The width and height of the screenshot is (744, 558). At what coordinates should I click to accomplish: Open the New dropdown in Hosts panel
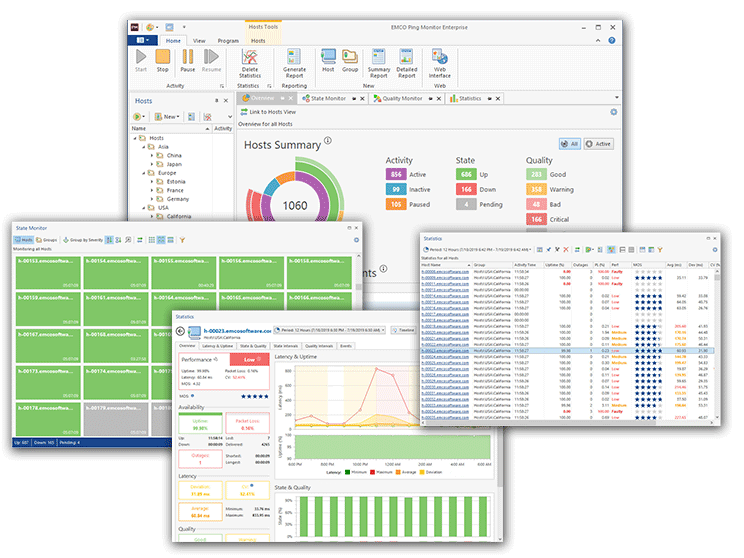[x=167, y=117]
